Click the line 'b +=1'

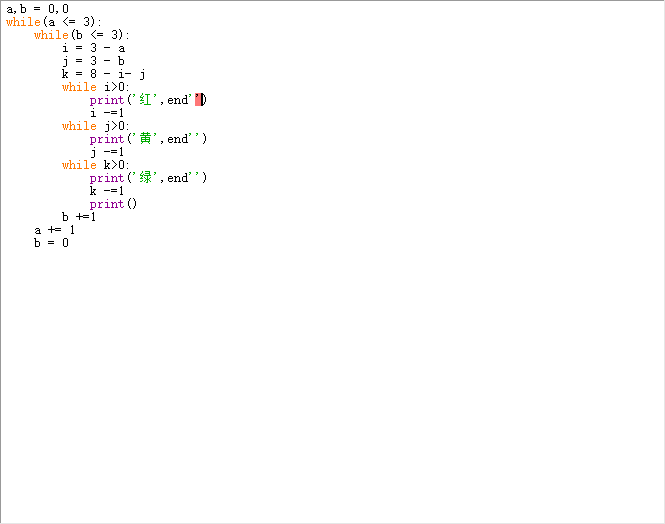pos(79,217)
